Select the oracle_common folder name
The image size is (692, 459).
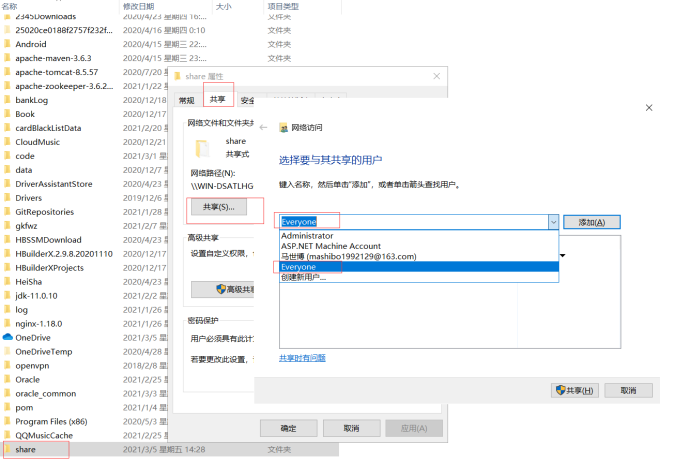point(45,394)
